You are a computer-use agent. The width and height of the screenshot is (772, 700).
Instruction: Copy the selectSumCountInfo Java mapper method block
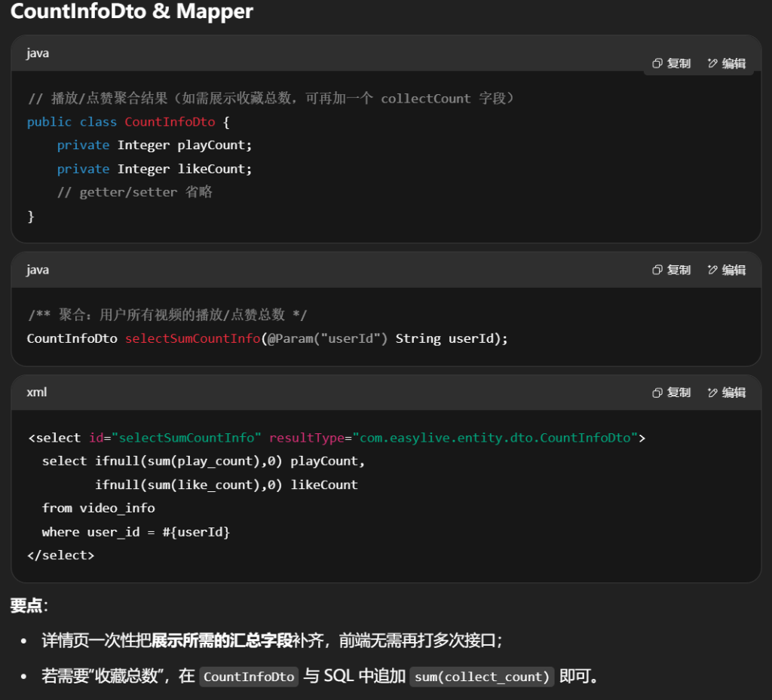(657, 270)
